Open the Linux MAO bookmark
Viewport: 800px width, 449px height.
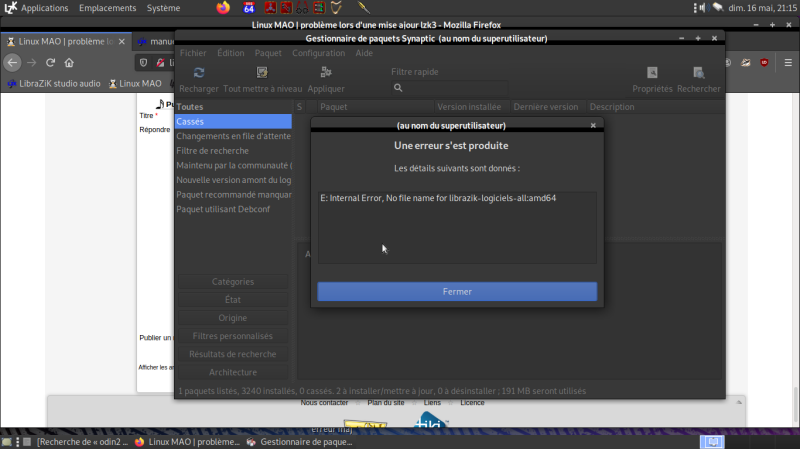pyautogui.click(x=135, y=84)
